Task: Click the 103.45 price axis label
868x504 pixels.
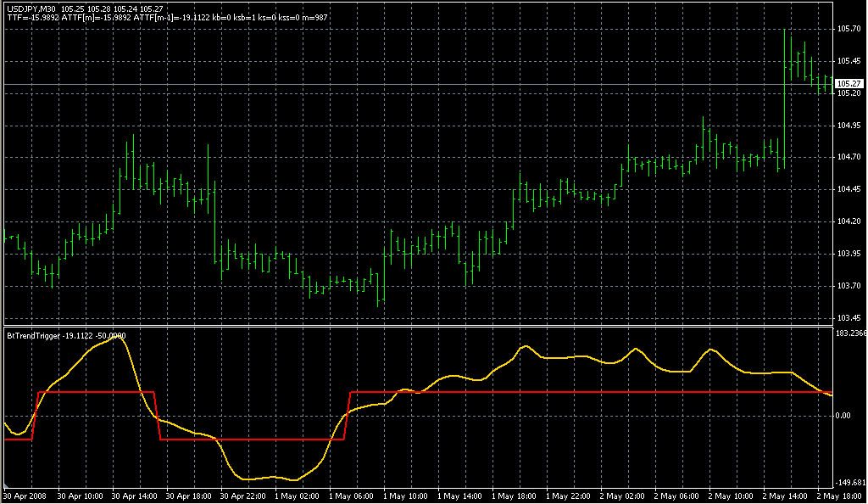Action: 849,318
